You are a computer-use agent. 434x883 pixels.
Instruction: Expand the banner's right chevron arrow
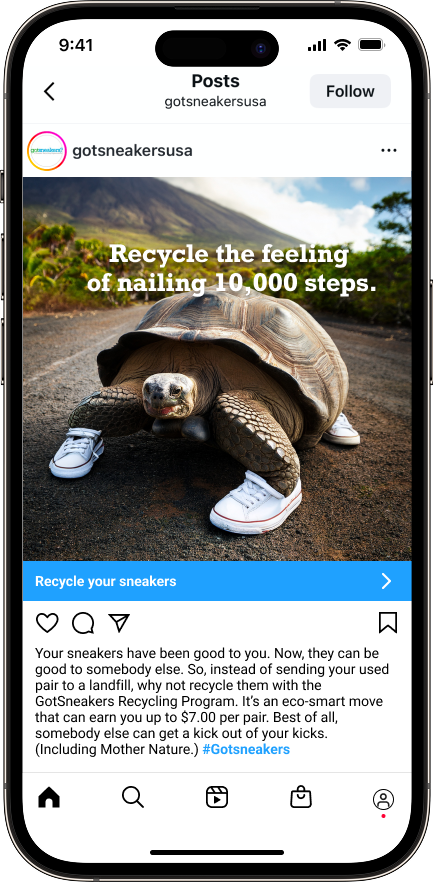[387, 581]
